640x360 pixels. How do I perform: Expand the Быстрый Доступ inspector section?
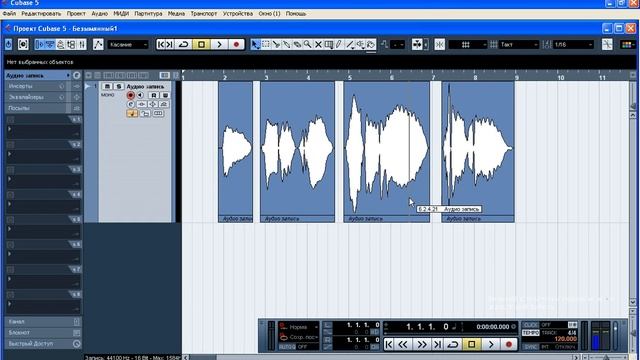click(43, 344)
